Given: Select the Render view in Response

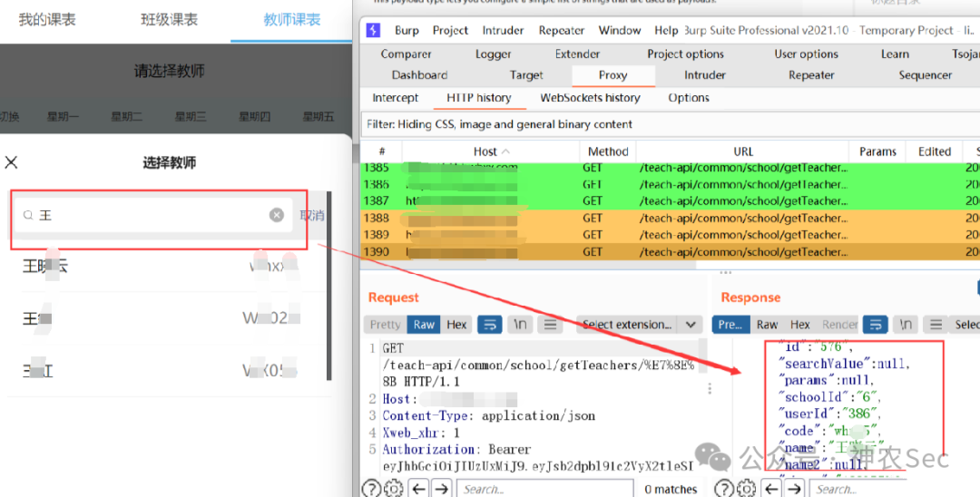Looking at the screenshot, I should (x=839, y=325).
